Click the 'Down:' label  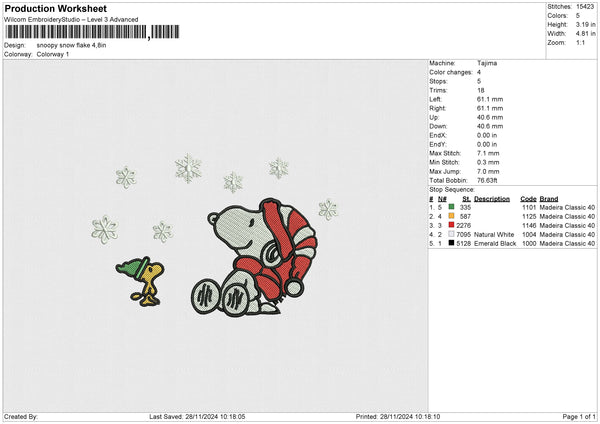(x=438, y=126)
